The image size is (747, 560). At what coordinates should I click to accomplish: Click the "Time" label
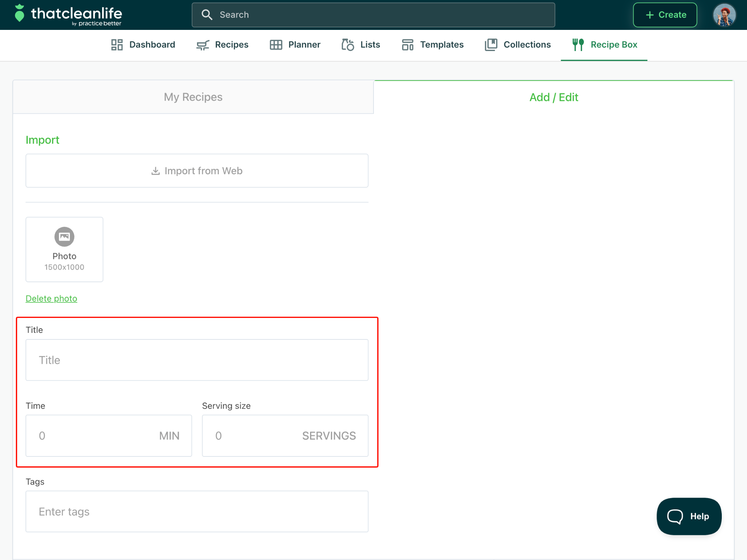35,406
